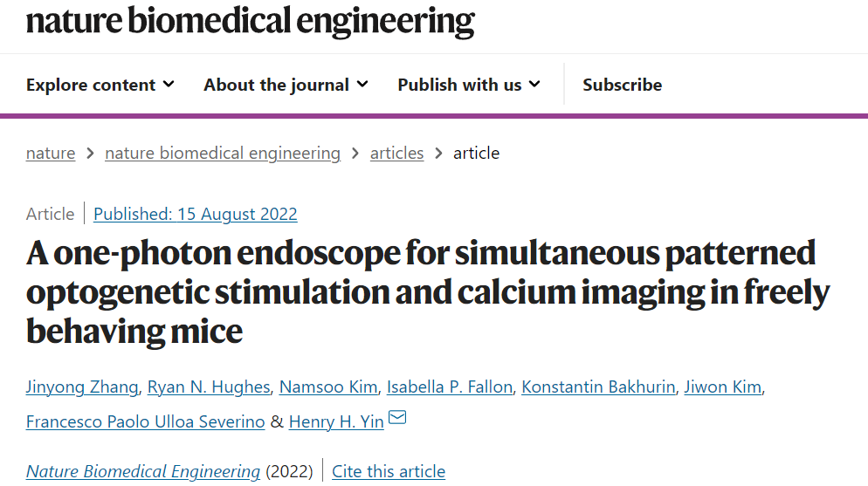The width and height of the screenshot is (868, 486).
Task: Click author Jiwon Kim
Action: [723, 387]
